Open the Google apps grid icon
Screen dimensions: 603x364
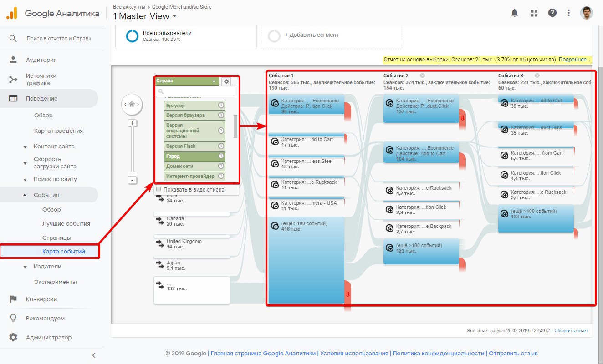(534, 13)
